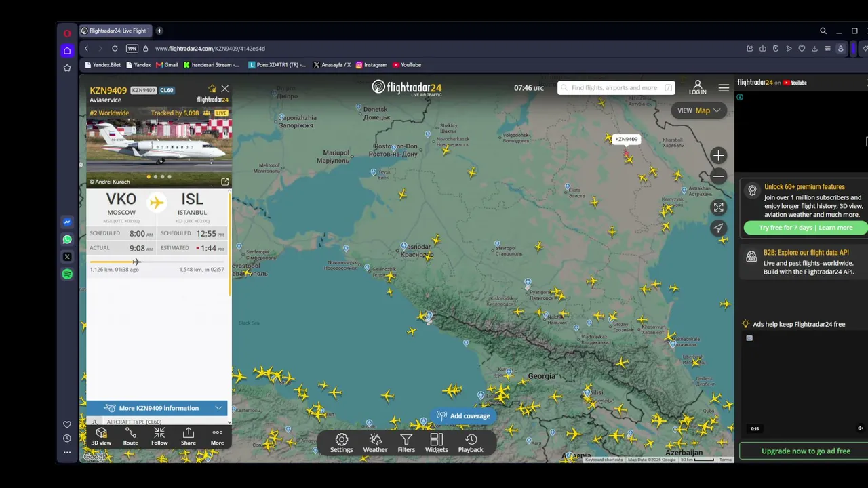The image size is (868, 488).
Task: Click the browser address bar URL
Action: [210, 49]
